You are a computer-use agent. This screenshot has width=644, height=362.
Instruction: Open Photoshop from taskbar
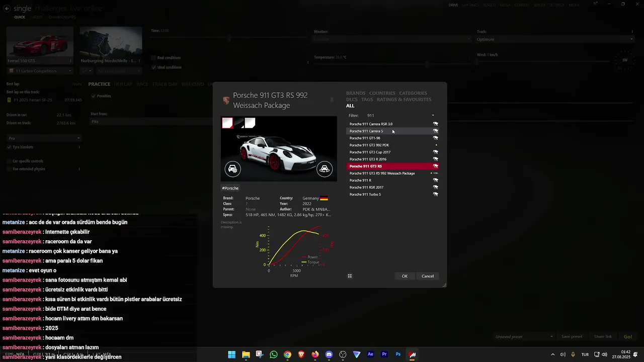click(398, 354)
